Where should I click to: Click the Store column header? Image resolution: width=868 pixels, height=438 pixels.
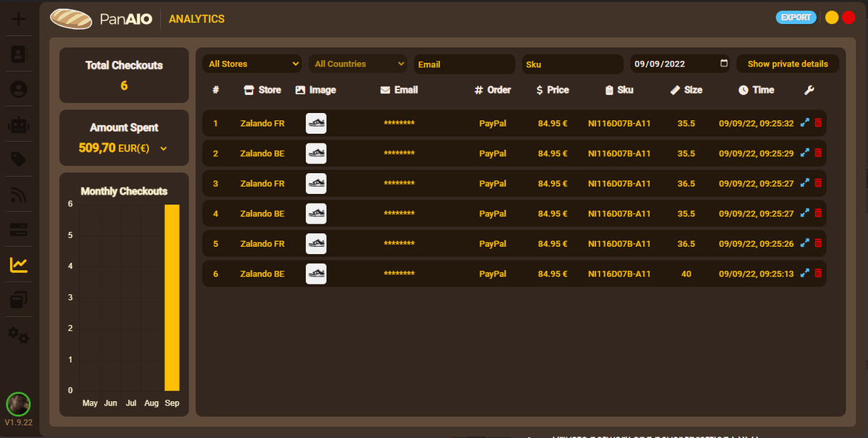pos(263,90)
